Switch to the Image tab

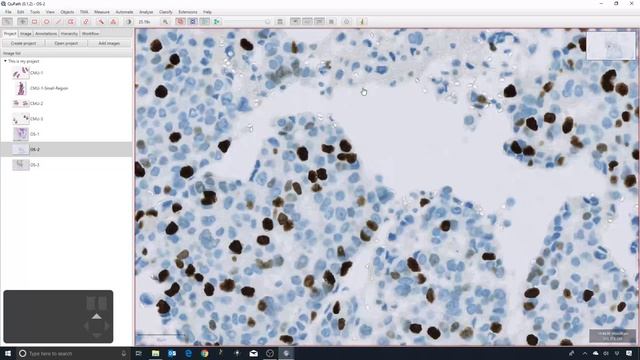tap(26, 33)
